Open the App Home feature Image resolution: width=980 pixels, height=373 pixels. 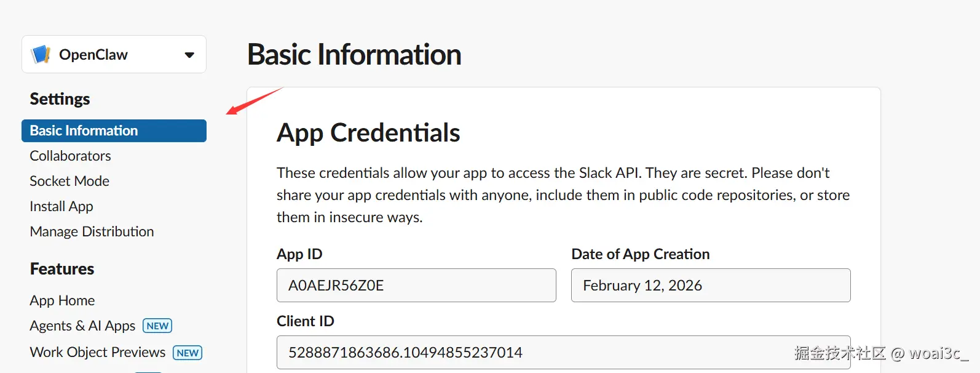62,301
